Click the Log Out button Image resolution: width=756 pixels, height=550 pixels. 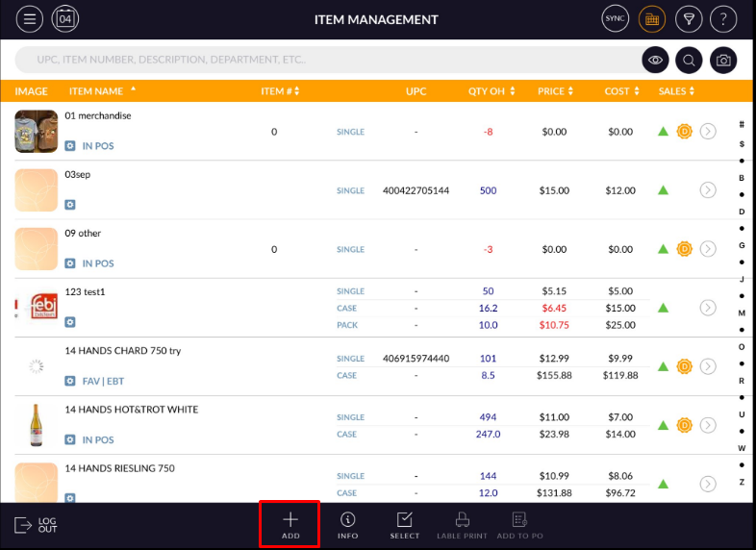(36, 525)
